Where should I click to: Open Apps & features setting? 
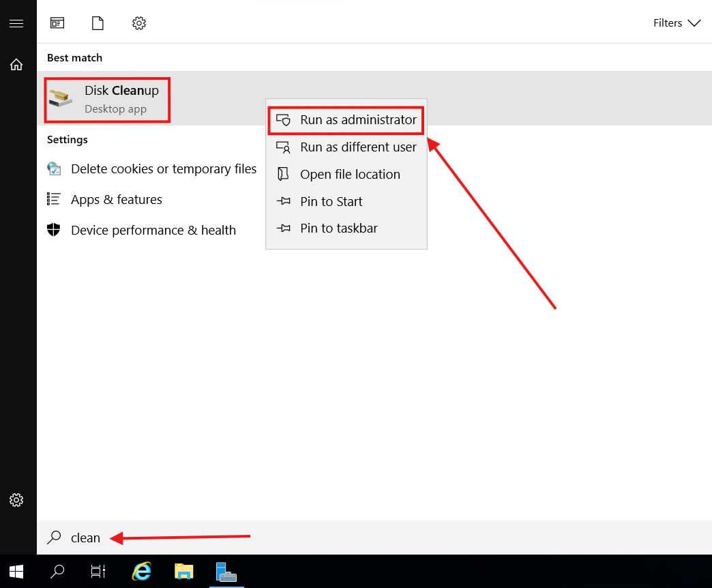pos(116,200)
